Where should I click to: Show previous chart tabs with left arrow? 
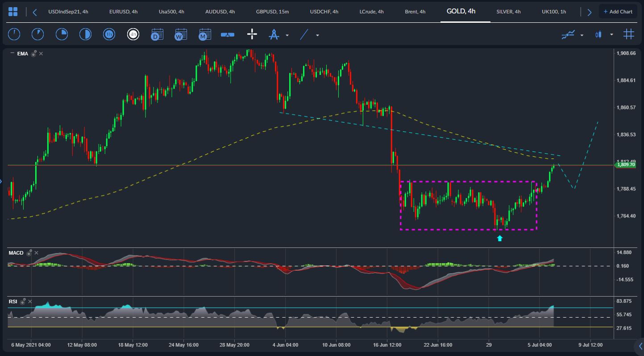35,12
